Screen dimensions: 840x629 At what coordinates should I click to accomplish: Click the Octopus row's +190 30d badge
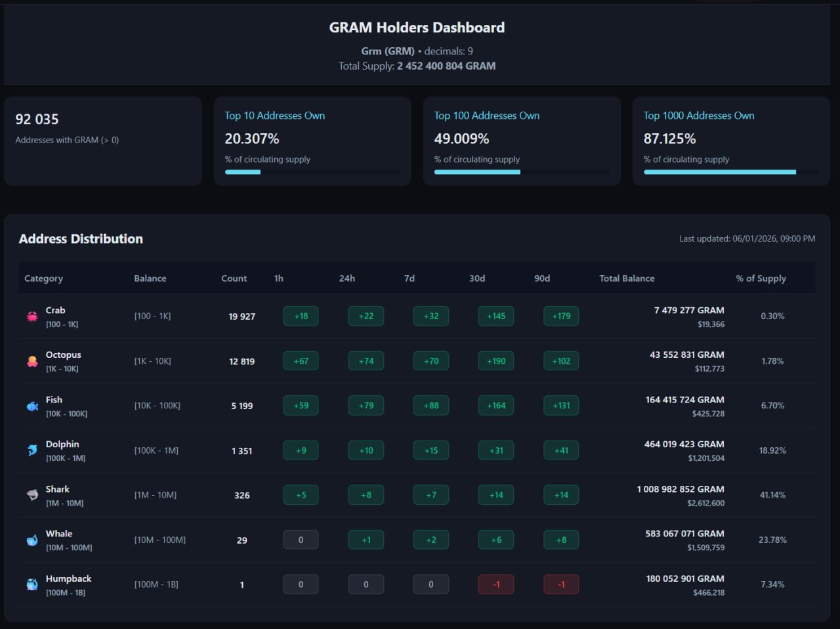coord(496,361)
